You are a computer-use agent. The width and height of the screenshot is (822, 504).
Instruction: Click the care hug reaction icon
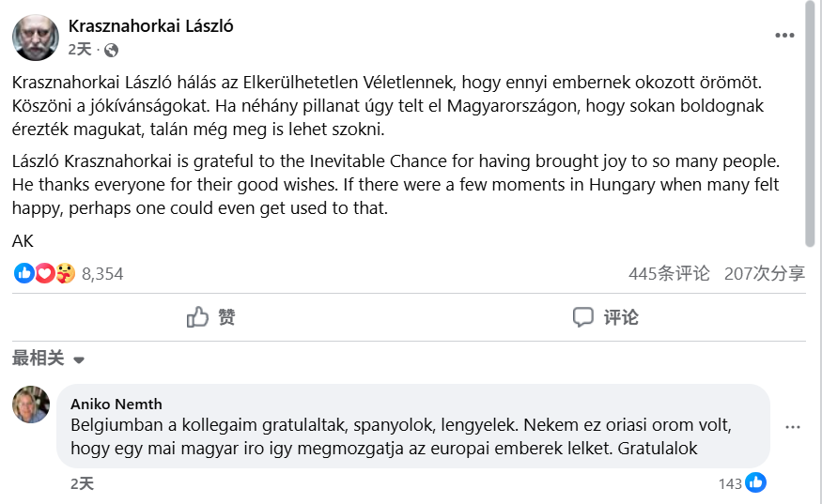64,273
